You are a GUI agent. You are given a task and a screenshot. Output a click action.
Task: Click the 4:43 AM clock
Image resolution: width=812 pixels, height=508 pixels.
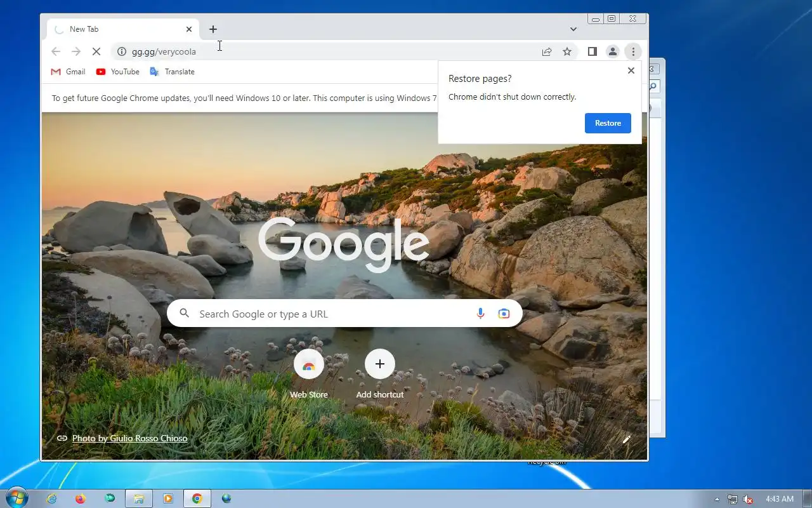pyautogui.click(x=780, y=499)
